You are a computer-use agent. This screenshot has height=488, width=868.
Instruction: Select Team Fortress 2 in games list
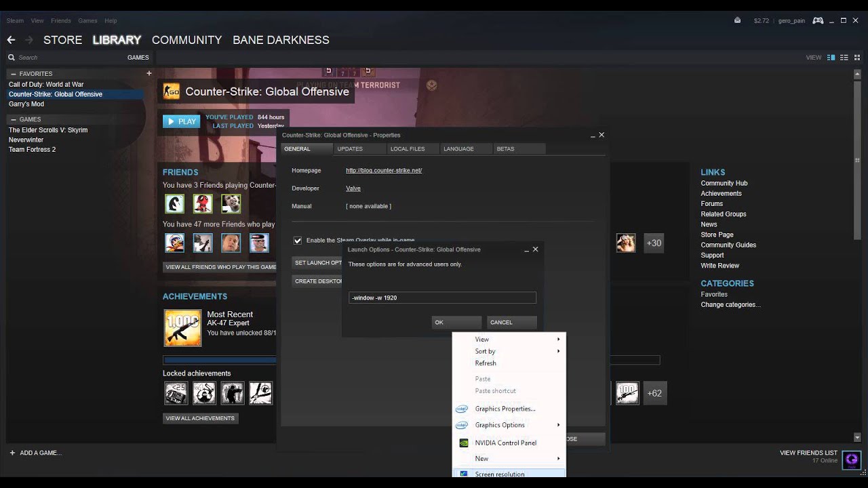(32, 150)
